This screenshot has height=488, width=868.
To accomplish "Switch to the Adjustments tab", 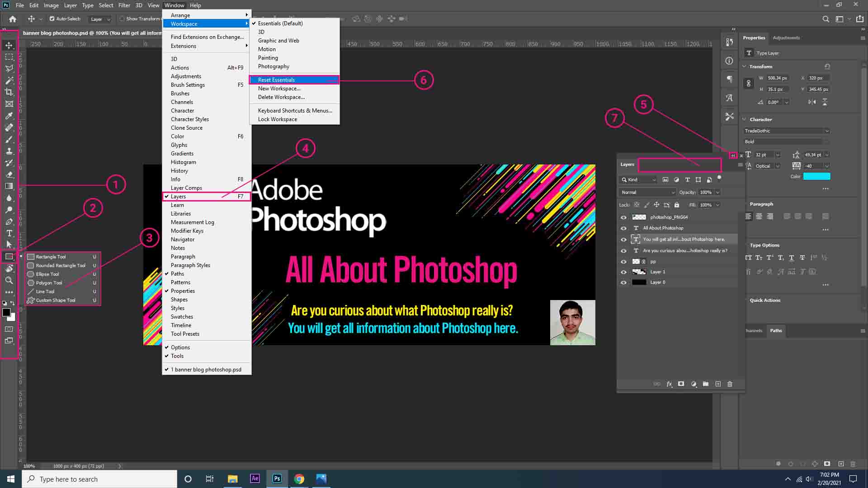I will [x=787, y=38].
